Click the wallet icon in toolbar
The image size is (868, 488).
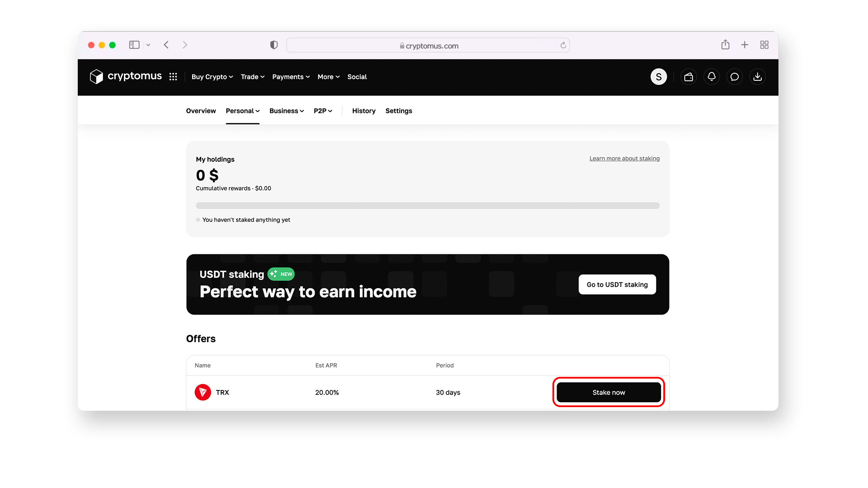(x=688, y=76)
